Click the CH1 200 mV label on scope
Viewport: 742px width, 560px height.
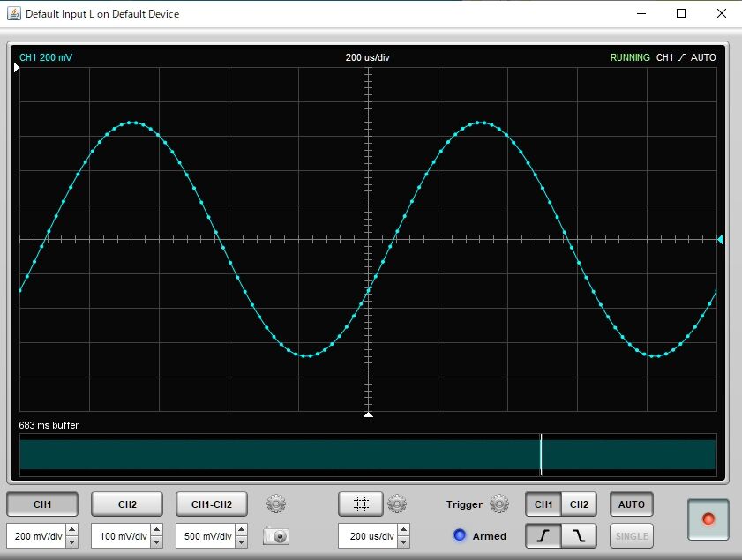click(46, 57)
